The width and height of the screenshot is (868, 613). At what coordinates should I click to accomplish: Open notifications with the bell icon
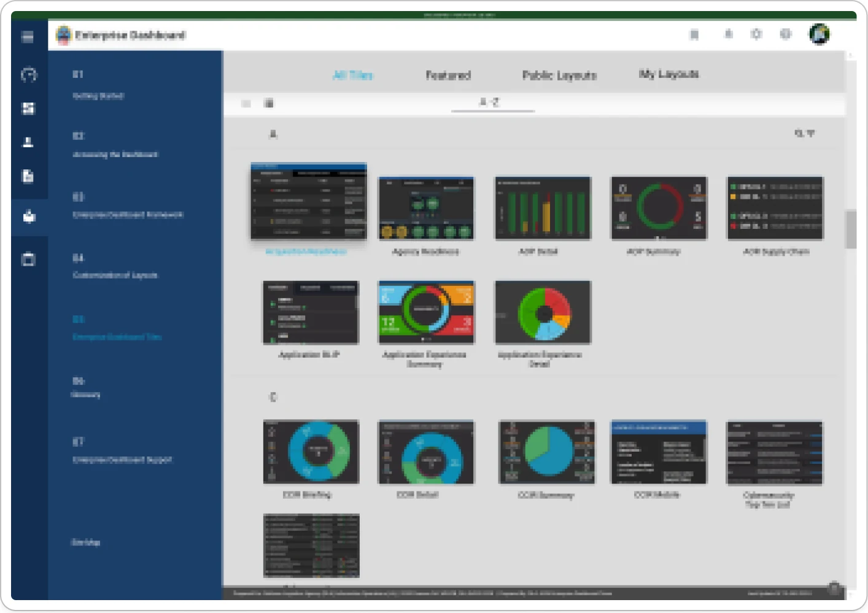coord(728,34)
